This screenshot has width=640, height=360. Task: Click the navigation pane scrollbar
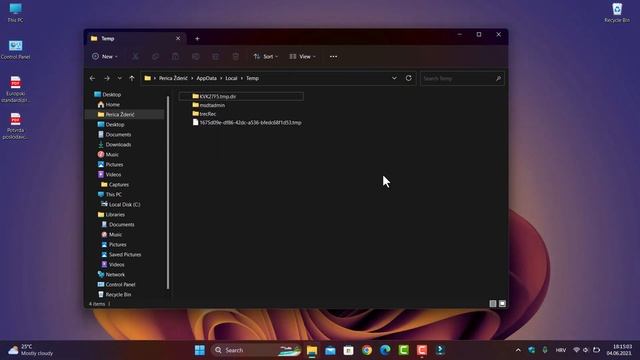pyautogui.click(x=168, y=193)
